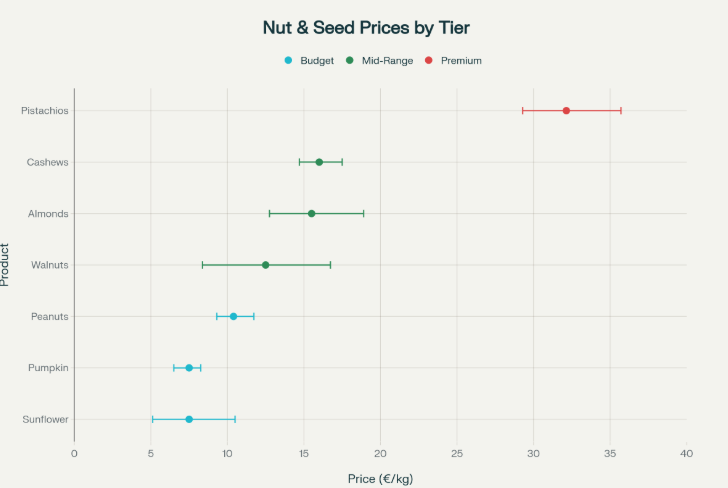Click the Mid-Range green legend dot
The height and width of the screenshot is (488, 728).
(x=350, y=61)
